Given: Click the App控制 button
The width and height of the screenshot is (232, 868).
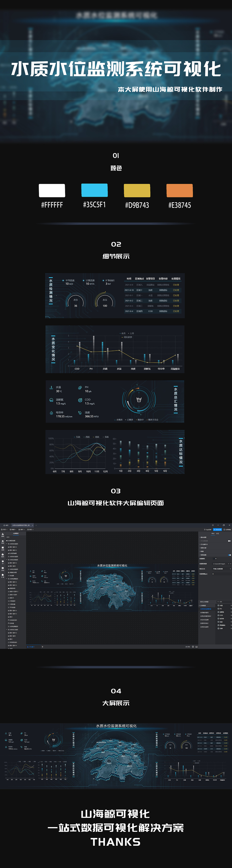Looking at the screenshot, I should [208, 530].
